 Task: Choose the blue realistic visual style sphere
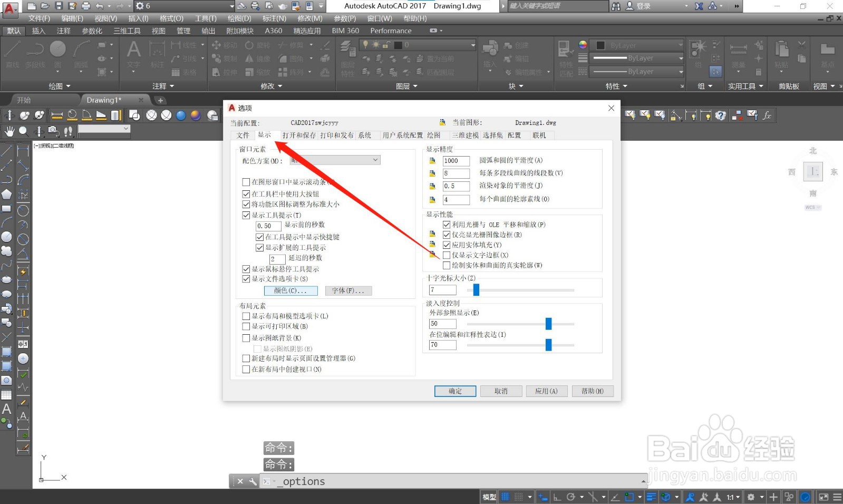pos(181,115)
